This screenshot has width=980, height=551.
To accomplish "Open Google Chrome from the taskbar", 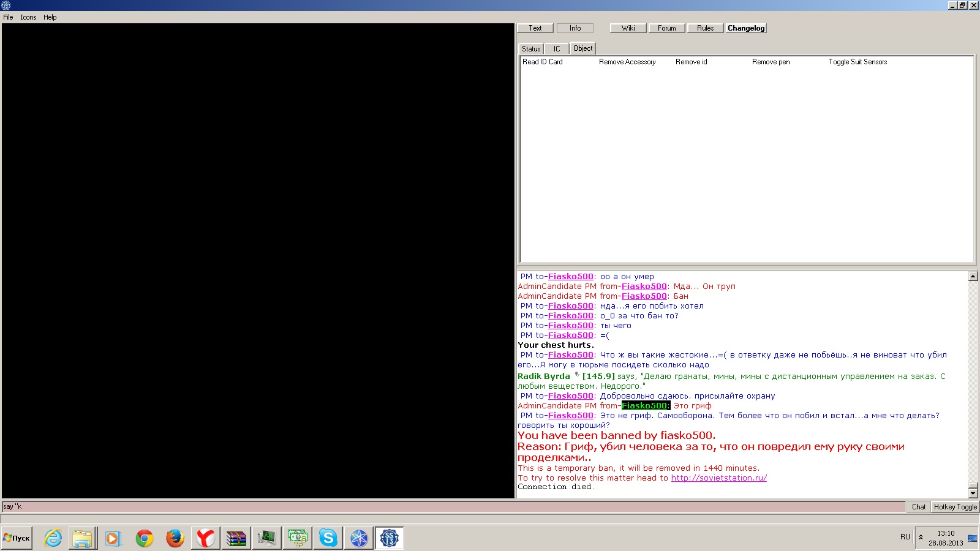I will [x=145, y=538].
